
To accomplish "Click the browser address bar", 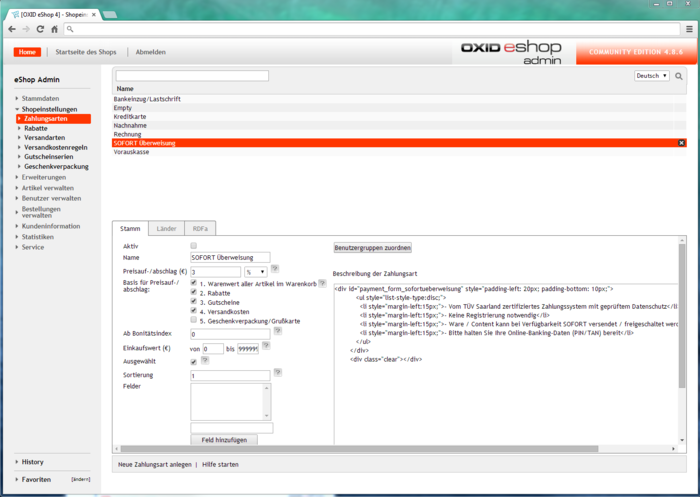I will point(373,29).
